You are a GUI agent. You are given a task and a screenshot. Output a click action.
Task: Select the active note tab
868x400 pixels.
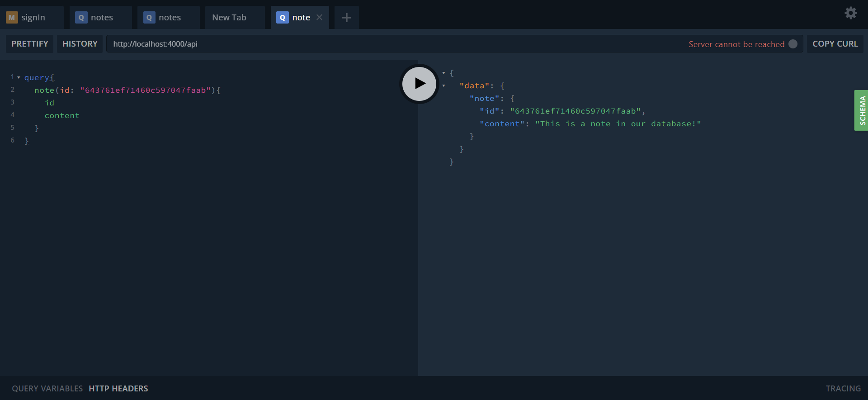[x=300, y=18]
